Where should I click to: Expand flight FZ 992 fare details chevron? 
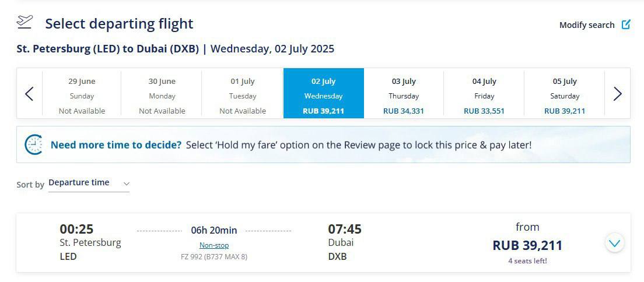coord(614,243)
